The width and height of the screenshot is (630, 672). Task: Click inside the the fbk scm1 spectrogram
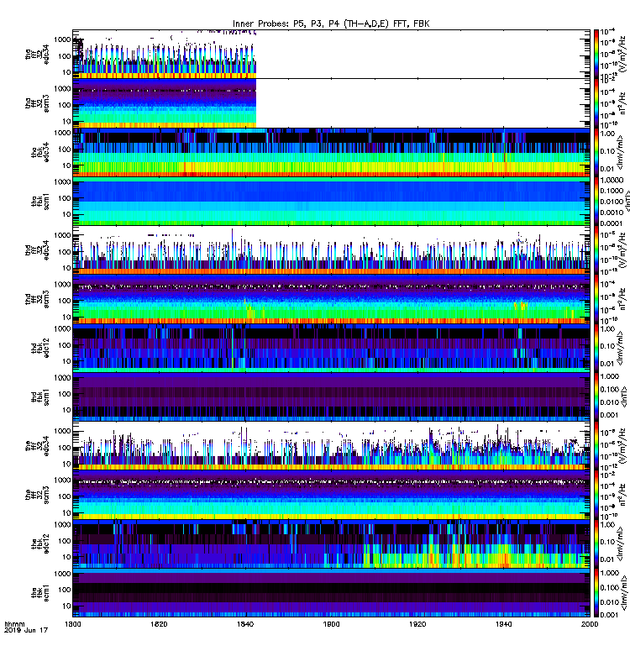coord(331,592)
